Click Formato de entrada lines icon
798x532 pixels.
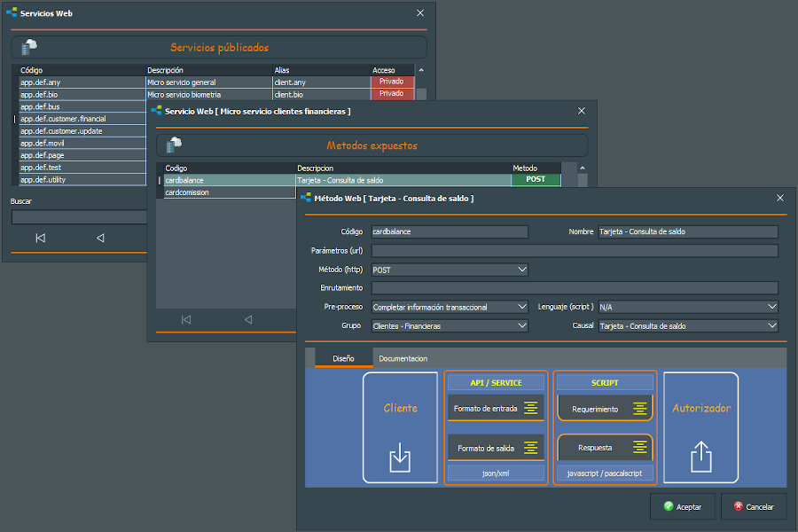pos(531,408)
